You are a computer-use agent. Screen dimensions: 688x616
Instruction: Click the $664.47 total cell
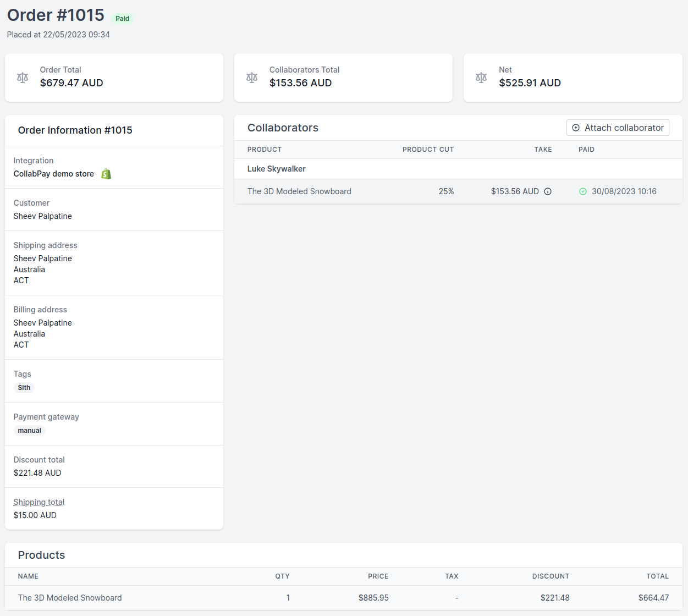click(654, 598)
